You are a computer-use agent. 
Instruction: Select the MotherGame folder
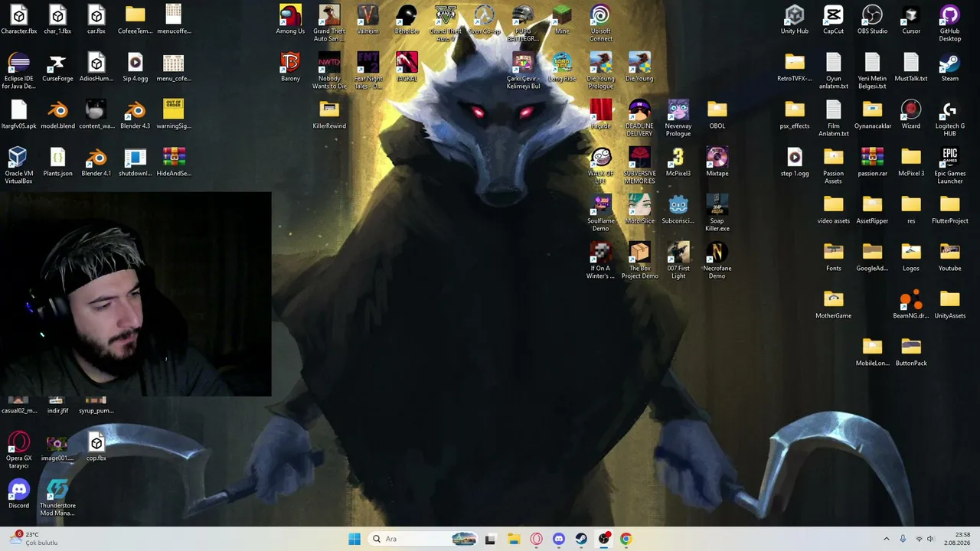(833, 305)
